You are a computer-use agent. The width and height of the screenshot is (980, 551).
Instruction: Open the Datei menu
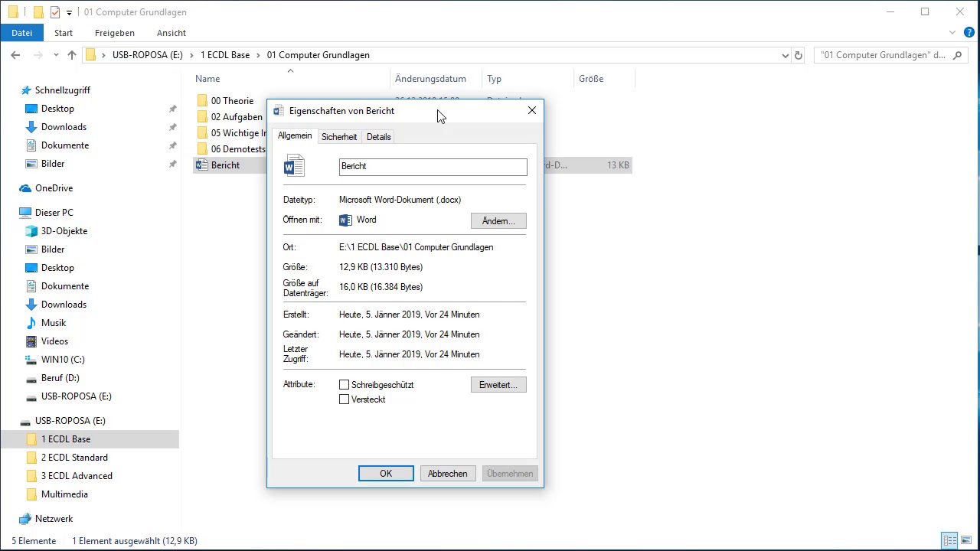pos(22,33)
